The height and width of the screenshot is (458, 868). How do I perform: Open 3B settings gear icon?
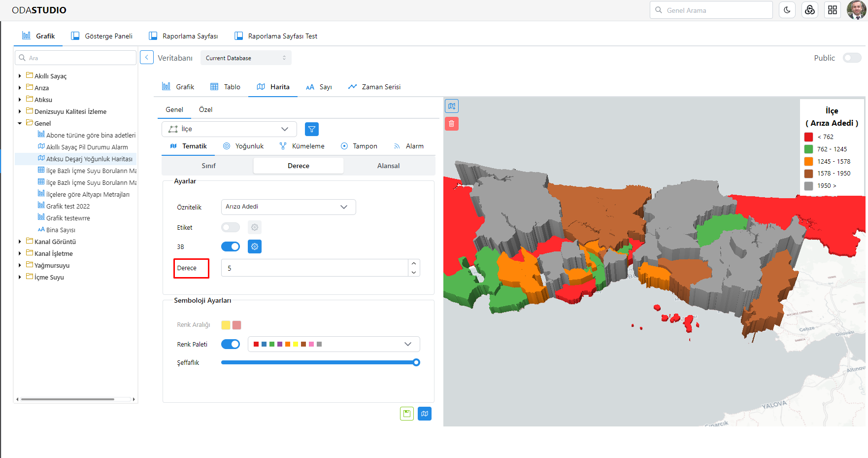254,247
